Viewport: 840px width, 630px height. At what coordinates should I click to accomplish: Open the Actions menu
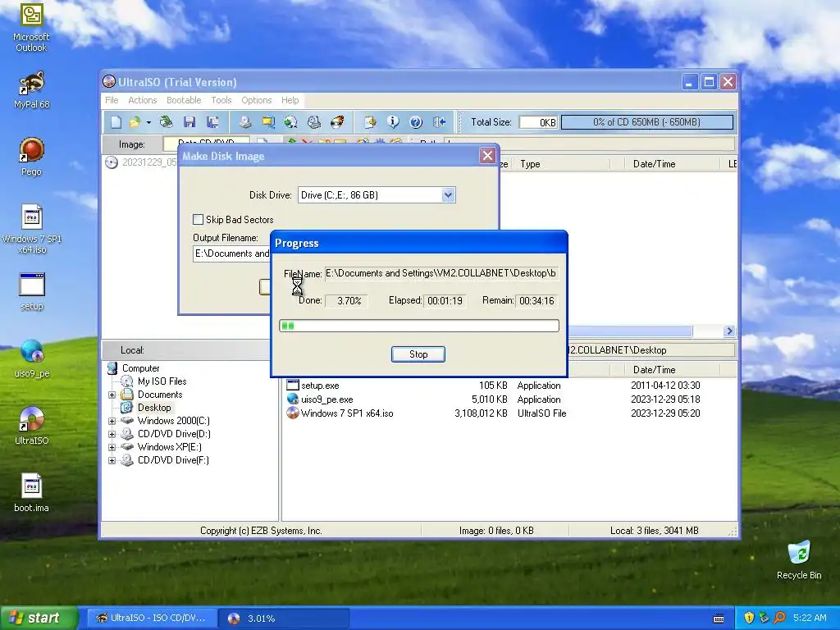click(x=143, y=100)
